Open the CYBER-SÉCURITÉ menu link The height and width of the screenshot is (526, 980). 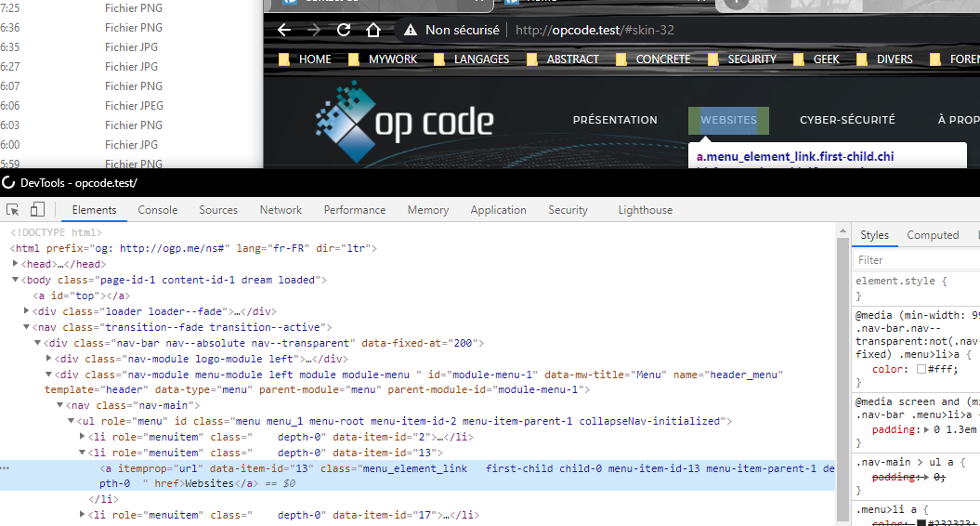pyautogui.click(x=847, y=120)
